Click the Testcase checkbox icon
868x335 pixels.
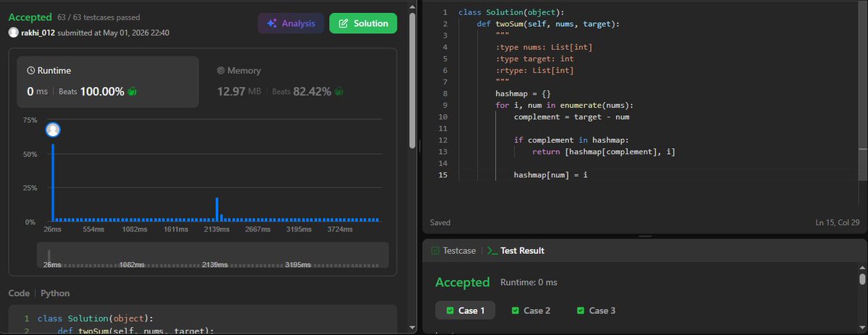click(435, 250)
